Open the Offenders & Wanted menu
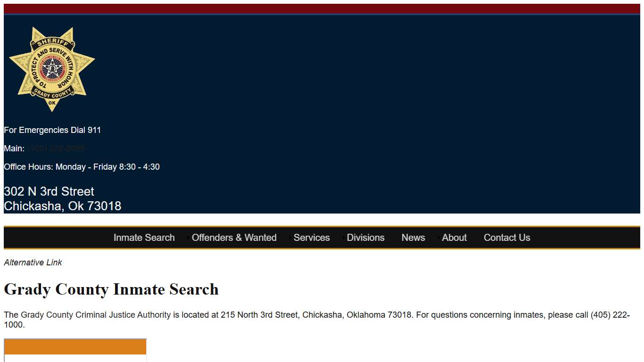 [234, 238]
